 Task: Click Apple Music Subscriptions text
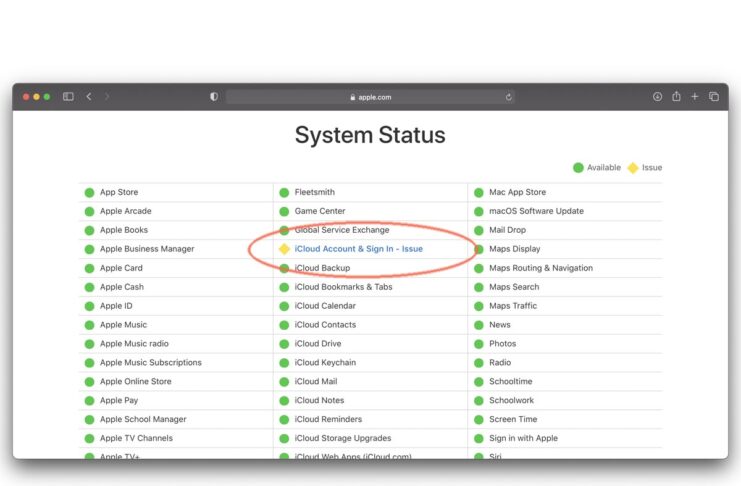coord(151,362)
